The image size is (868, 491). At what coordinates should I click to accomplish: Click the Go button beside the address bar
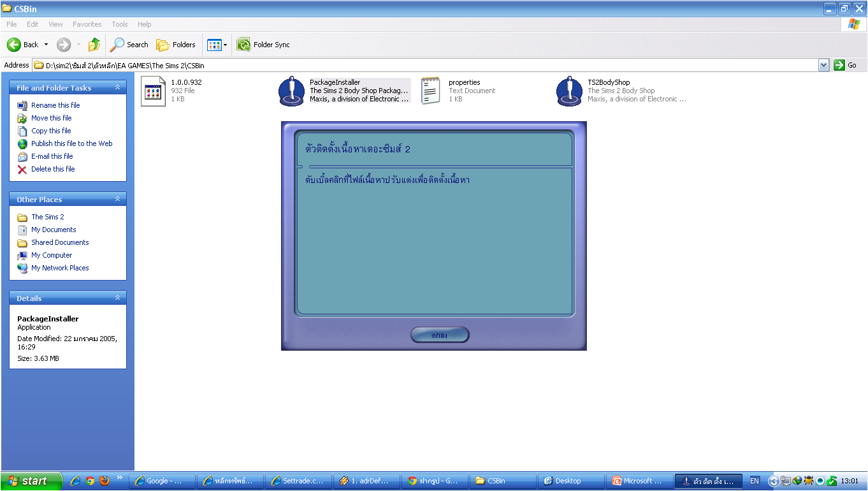(x=846, y=65)
